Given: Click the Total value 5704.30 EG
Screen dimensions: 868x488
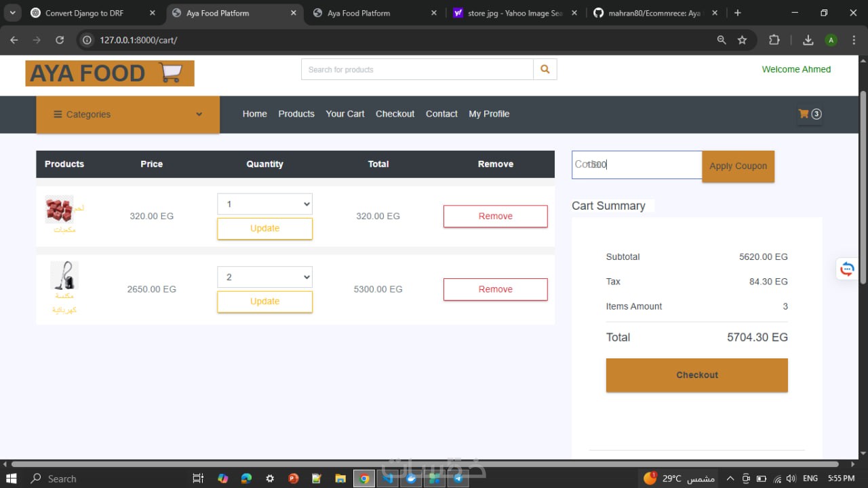Looking at the screenshot, I should [757, 337].
